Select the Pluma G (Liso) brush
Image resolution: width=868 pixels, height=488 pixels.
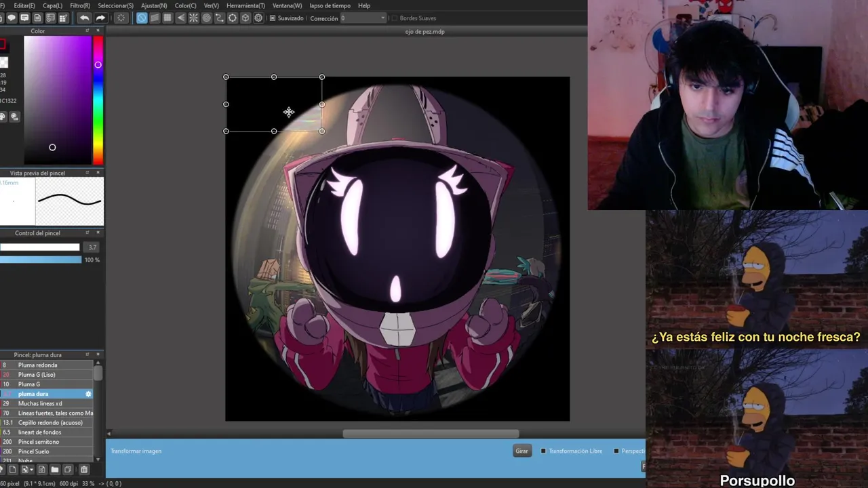(47, 375)
